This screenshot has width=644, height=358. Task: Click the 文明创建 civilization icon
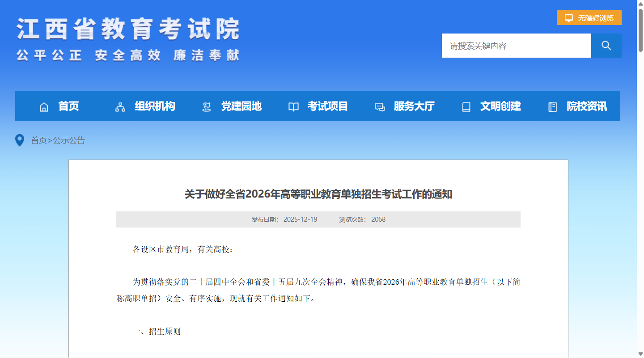coord(466,106)
